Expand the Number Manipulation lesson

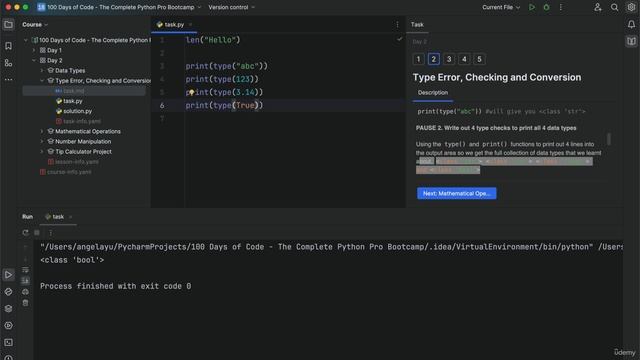pos(42,142)
